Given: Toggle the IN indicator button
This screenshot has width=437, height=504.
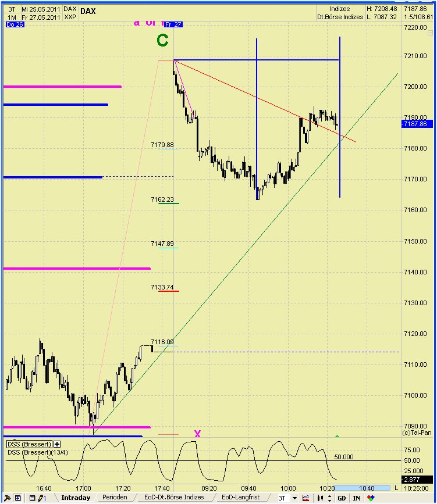Looking at the screenshot, I should tap(356, 498).
